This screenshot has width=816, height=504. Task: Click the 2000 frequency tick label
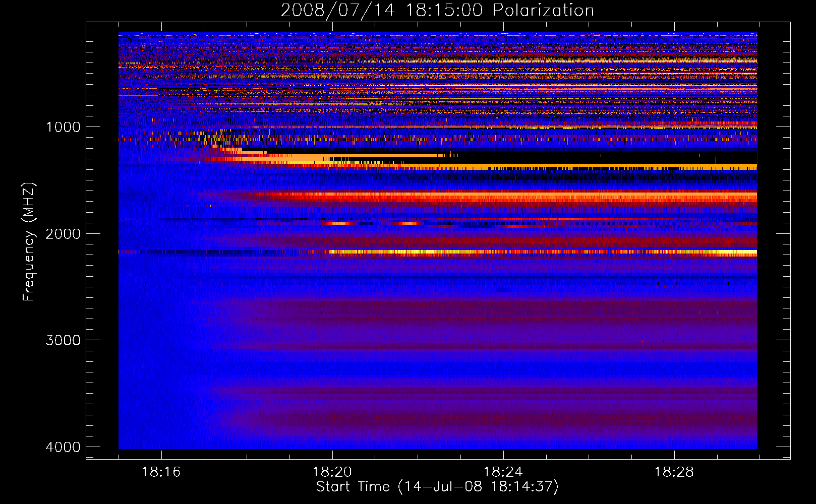point(63,234)
